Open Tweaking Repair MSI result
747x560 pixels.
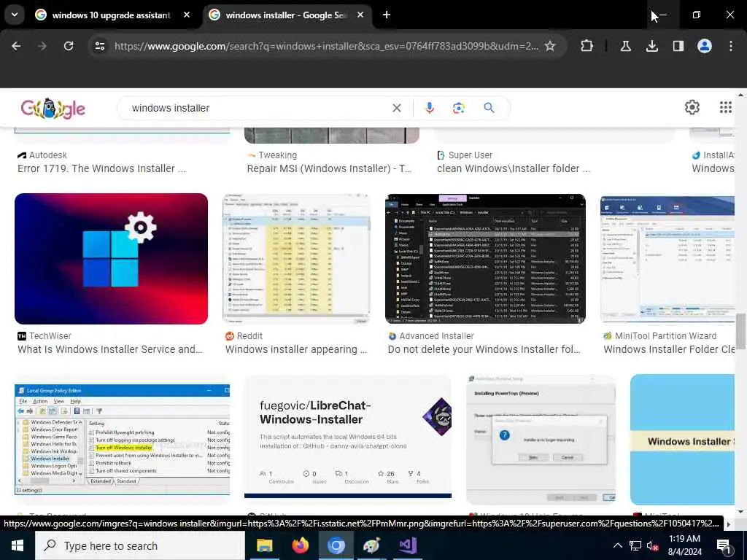click(x=329, y=168)
